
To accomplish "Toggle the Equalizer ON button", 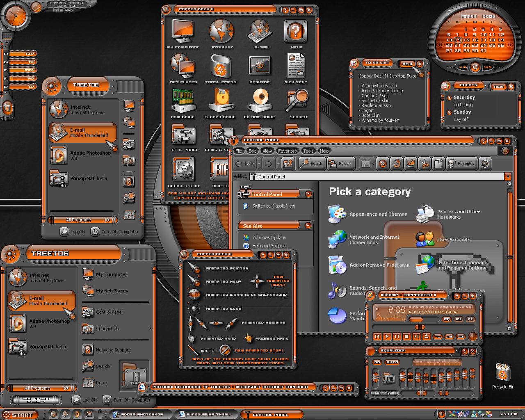I will tap(377, 362).
